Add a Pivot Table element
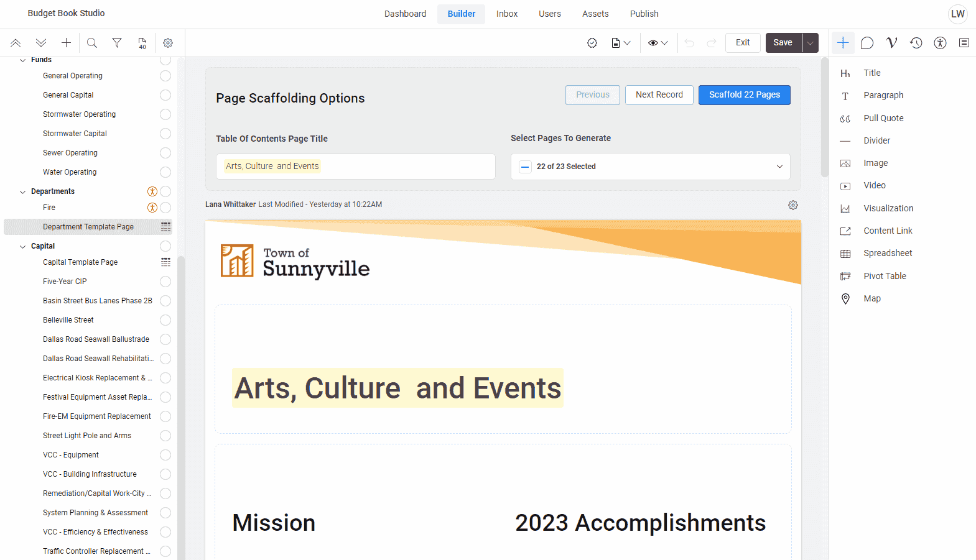 (x=884, y=276)
